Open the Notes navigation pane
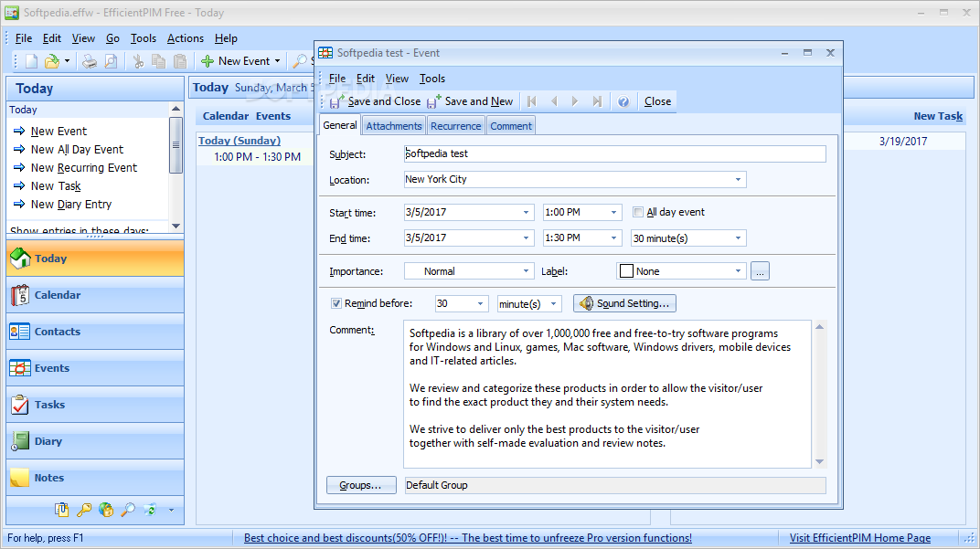 coord(95,478)
